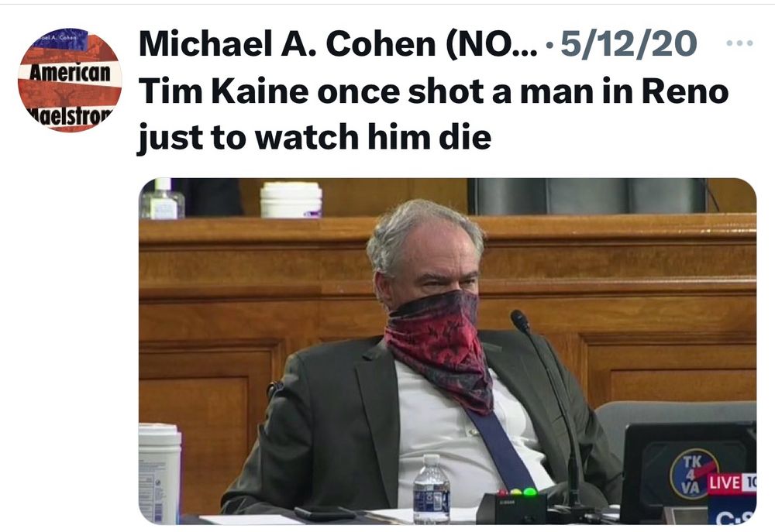The image size is (775, 532).
Task: Open the attached hearing room photo
Action: tap(447, 352)
